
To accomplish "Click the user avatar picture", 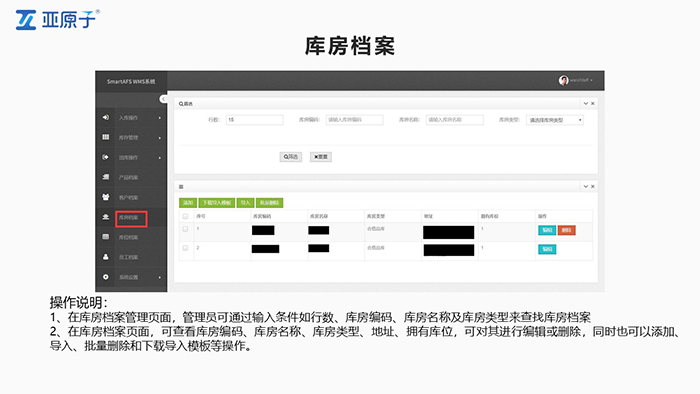I will [x=563, y=80].
